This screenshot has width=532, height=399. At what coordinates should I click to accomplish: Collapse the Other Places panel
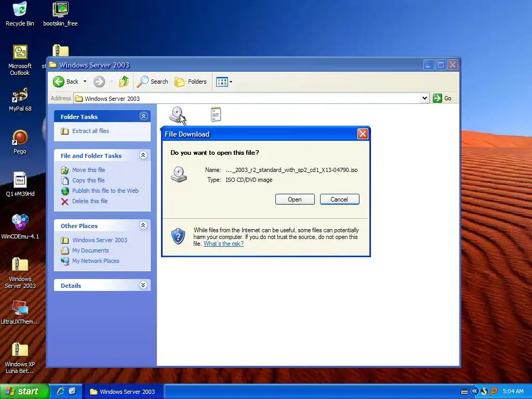pos(143,225)
